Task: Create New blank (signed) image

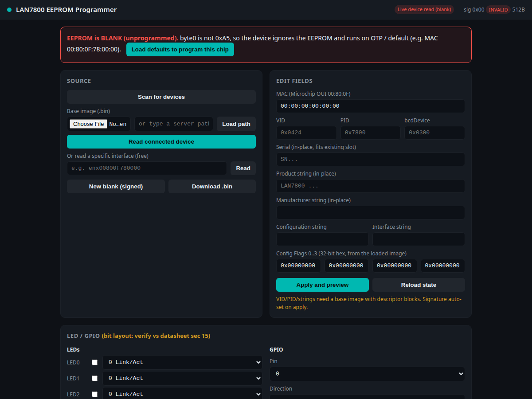Action: click(116, 186)
